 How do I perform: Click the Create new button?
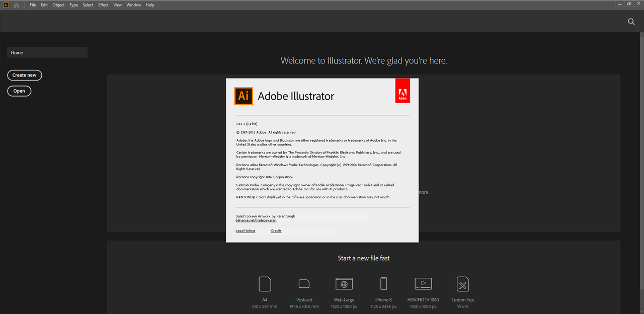(25, 75)
